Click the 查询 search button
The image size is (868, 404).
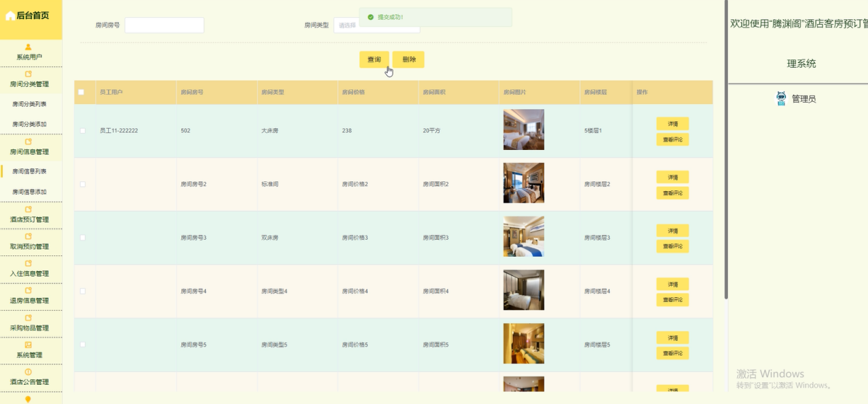click(x=373, y=60)
